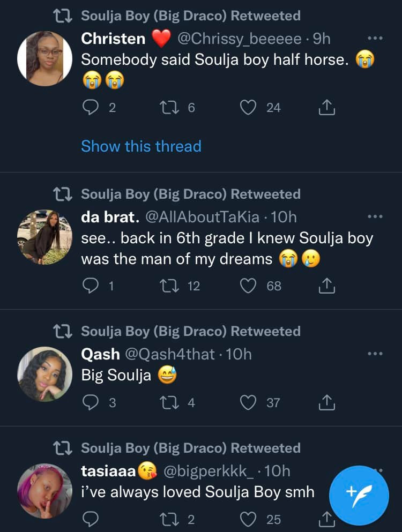402x532 pixels.
Task: Retweet Christen's tweet about Soulja boy
Action: [168, 108]
